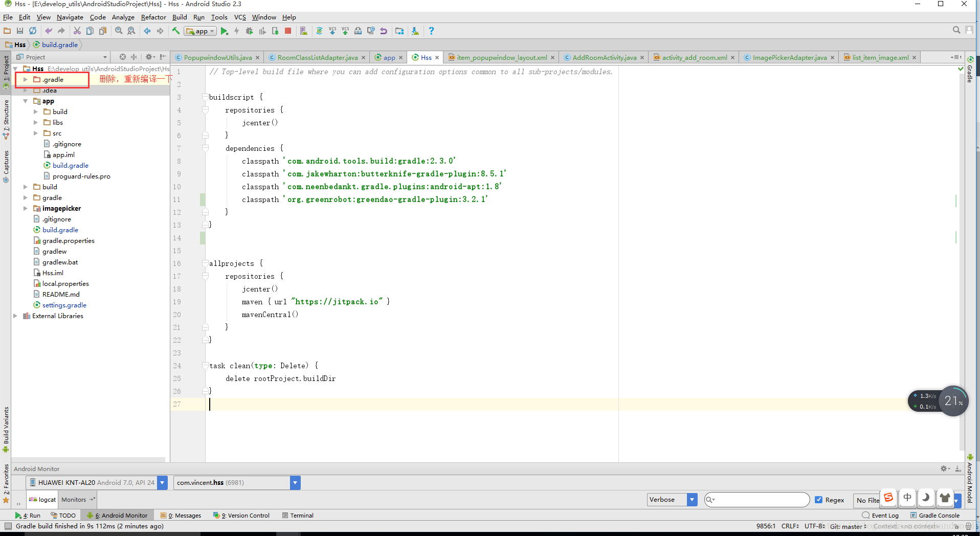Click Sync Project with Gradle icon
980x536 pixels.
[x=319, y=31]
